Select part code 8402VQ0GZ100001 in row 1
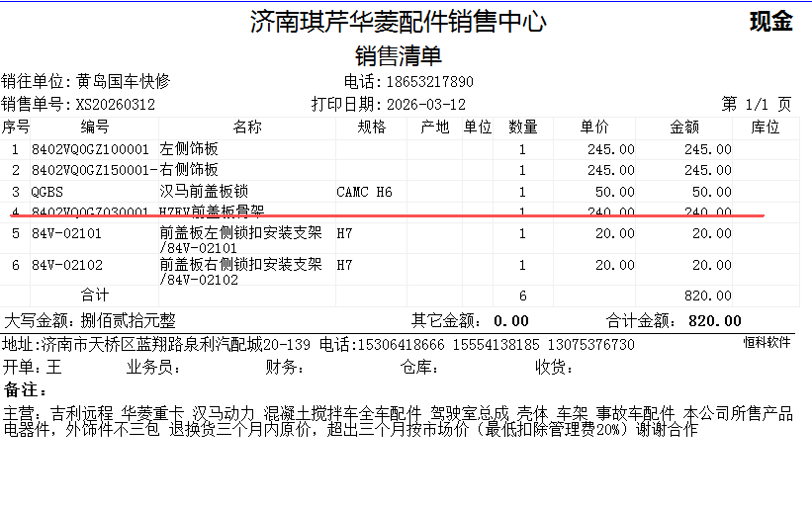 (90, 149)
